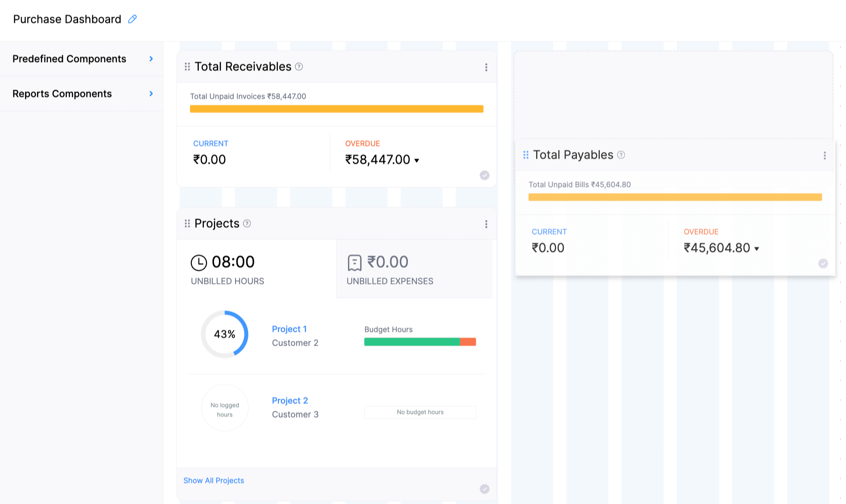The height and width of the screenshot is (504, 846).
Task: Switch to the Unbilled Expenses tab
Action: 414,269
